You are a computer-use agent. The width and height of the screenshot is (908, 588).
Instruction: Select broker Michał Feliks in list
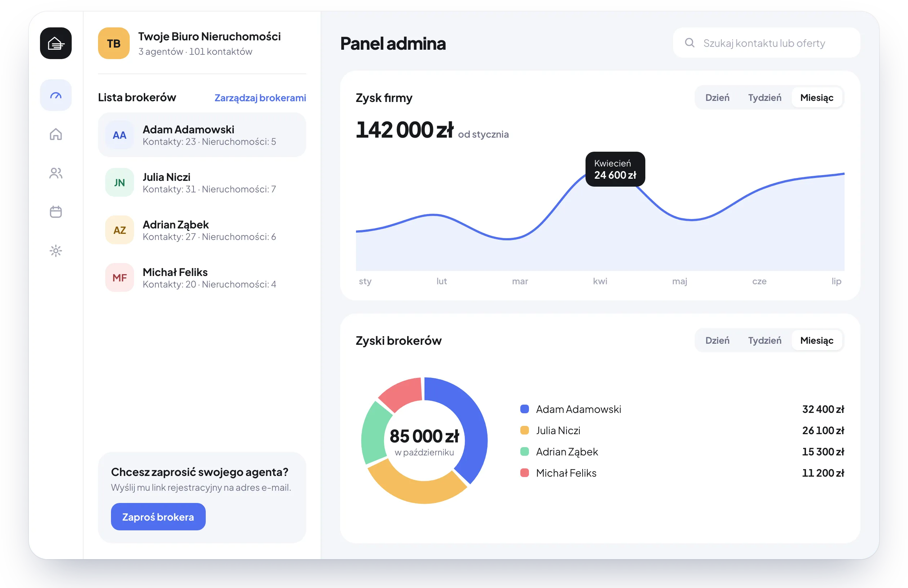(202, 277)
